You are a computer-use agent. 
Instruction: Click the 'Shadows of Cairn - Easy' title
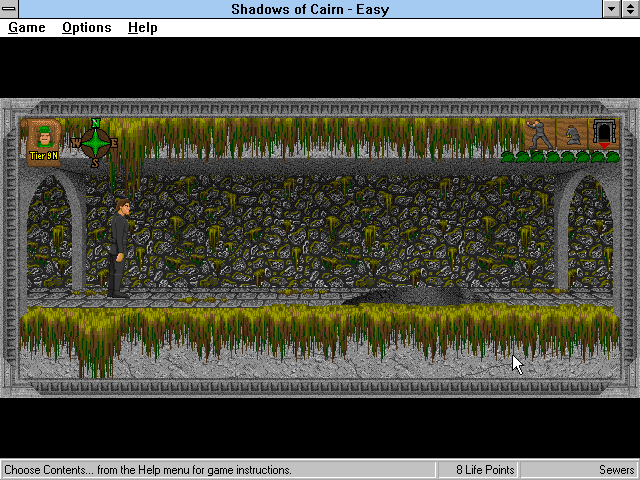pyautogui.click(x=310, y=9)
